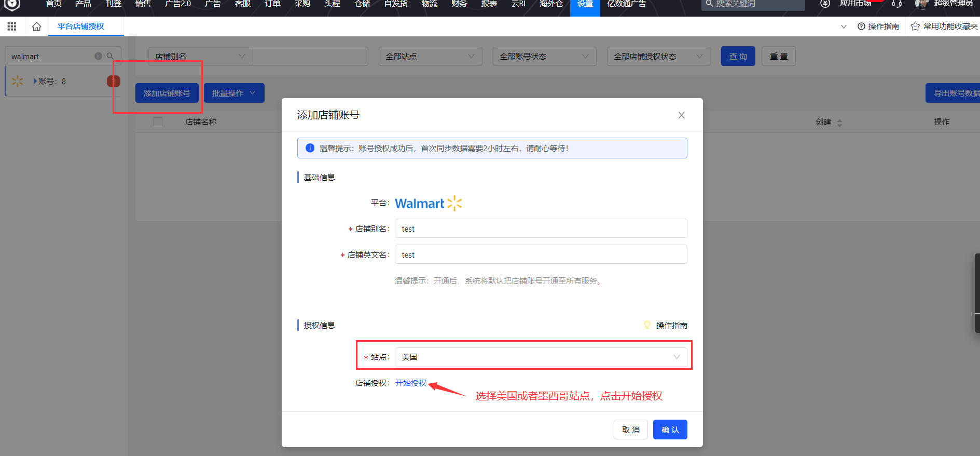Click the 操作 column header
980x456 pixels.
942,122
